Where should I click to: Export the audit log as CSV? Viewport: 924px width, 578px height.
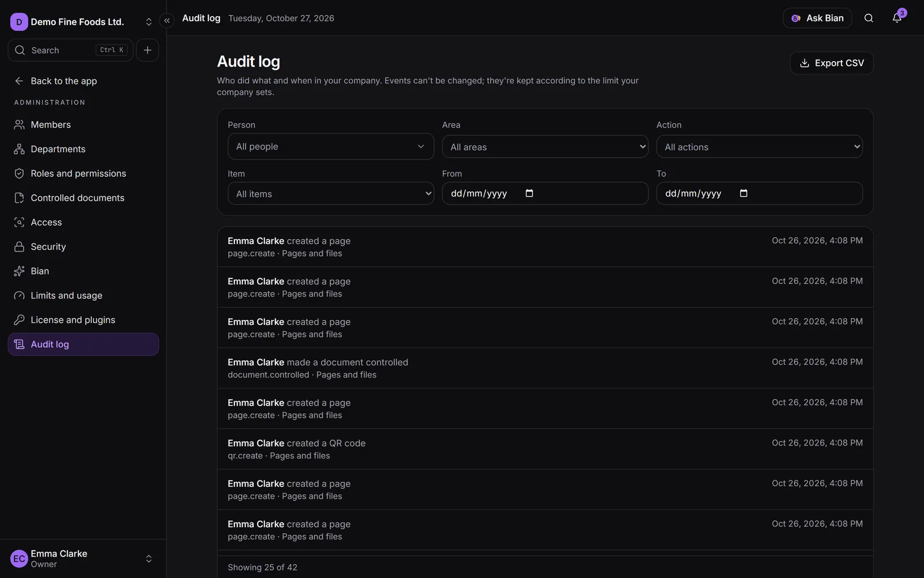tap(832, 63)
